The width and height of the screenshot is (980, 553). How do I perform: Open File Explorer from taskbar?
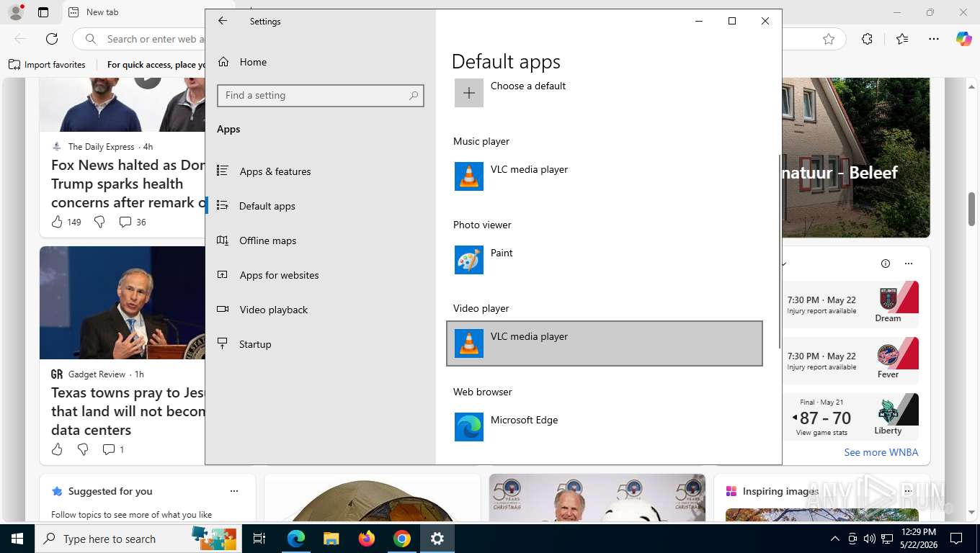point(331,539)
